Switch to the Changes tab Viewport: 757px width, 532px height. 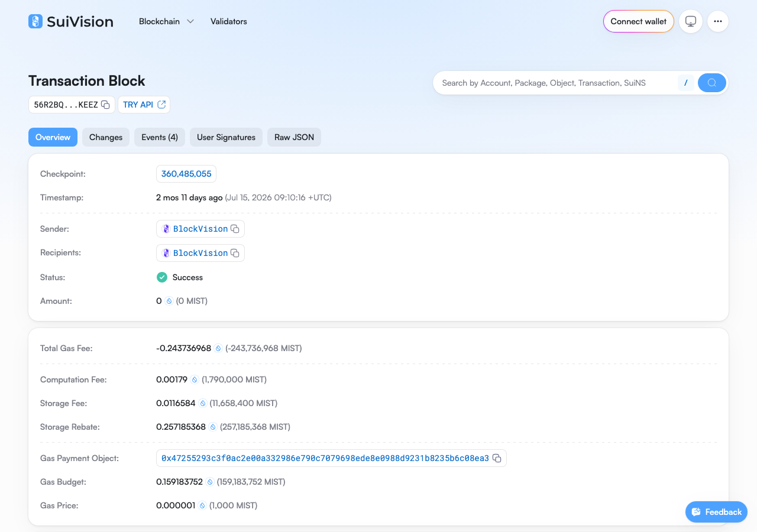[106, 137]
